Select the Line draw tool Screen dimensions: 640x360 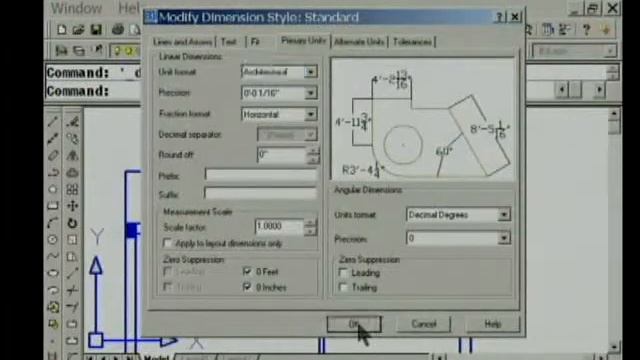[x=53, y=122]
